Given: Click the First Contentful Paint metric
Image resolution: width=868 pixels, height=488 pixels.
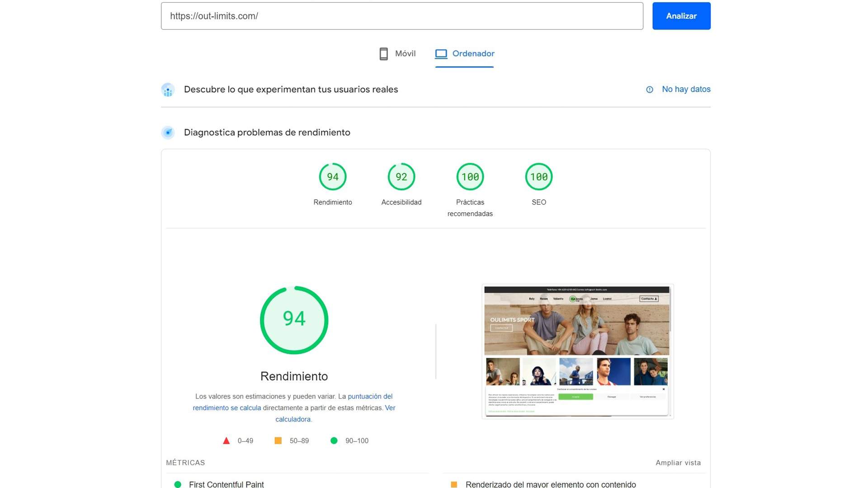Looking at the screenshot, I should 226,484.
